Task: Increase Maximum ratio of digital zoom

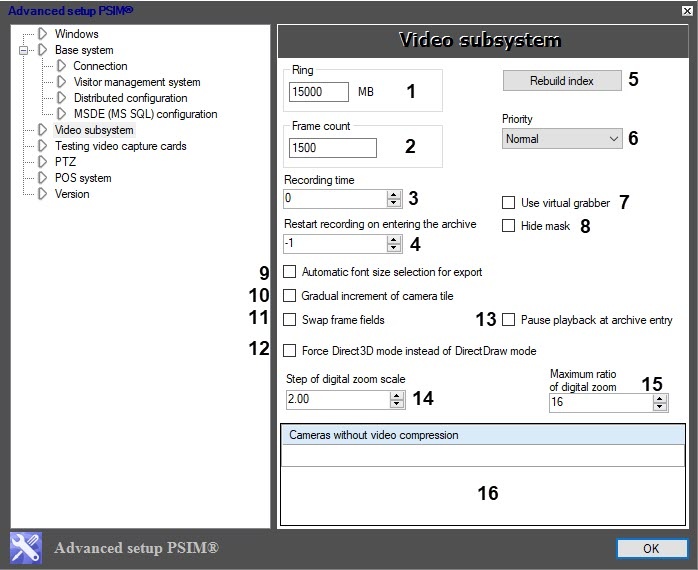Action: click(x=660, y=399)
